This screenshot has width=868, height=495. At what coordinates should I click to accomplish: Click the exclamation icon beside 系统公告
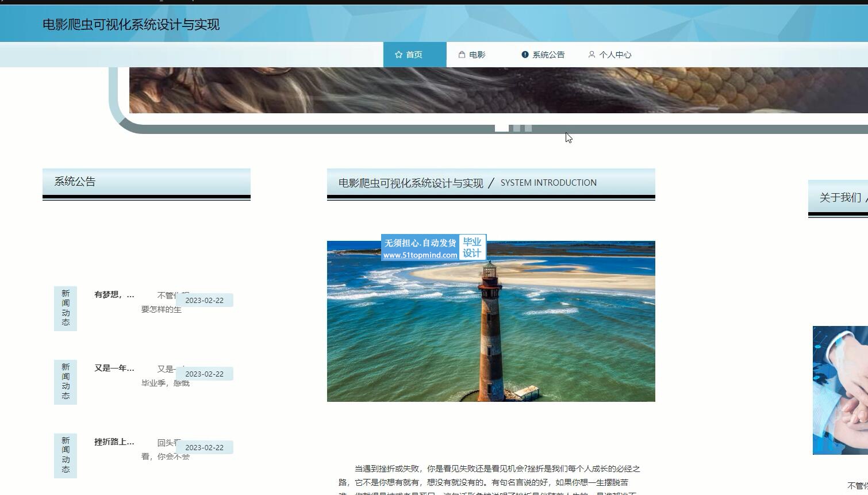point(525,55)
